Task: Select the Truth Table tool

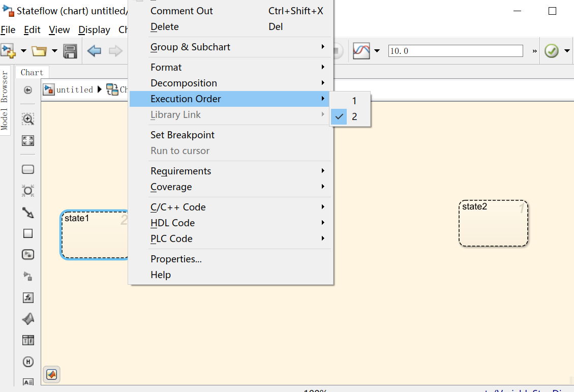Action: (x=28, y=340)
